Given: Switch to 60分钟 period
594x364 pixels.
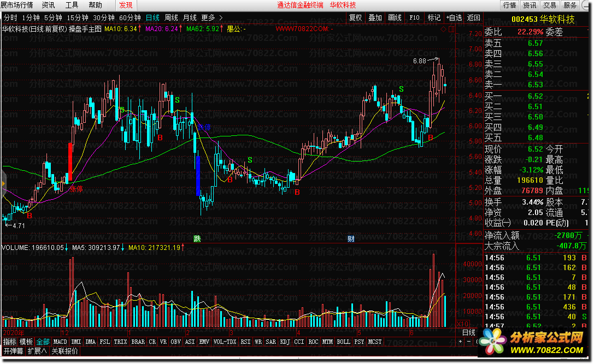Looking at the screenshot, I should 130,18.
